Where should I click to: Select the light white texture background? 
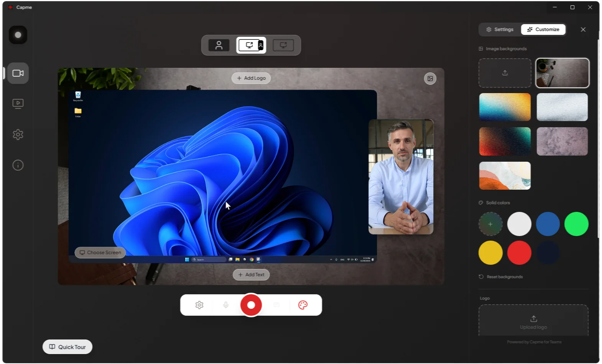click(x=562, y=107)
